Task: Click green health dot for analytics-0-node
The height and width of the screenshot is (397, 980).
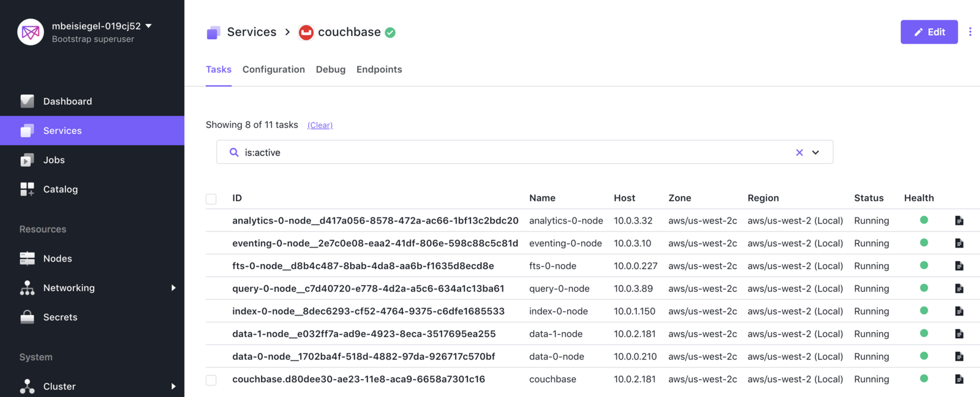Action: pos(924,220)
